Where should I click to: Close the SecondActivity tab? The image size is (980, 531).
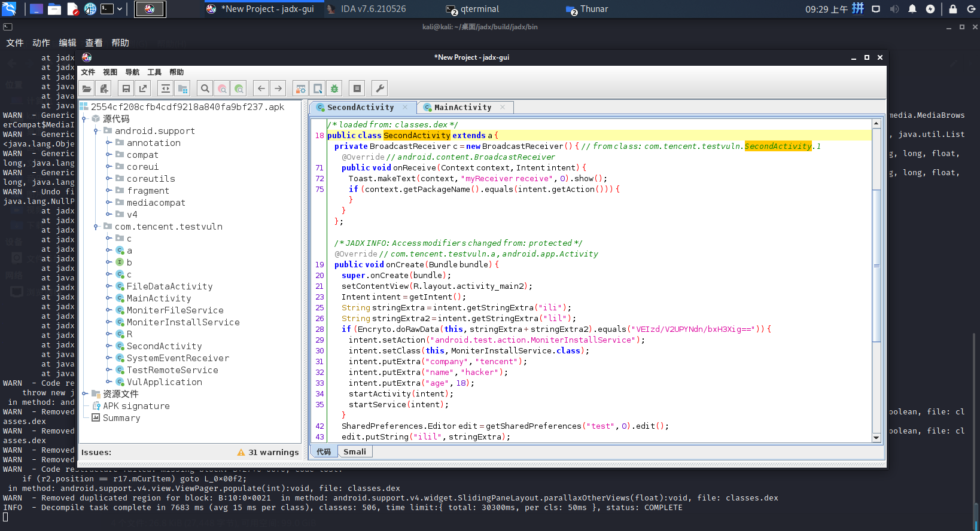tap(405, 107)
